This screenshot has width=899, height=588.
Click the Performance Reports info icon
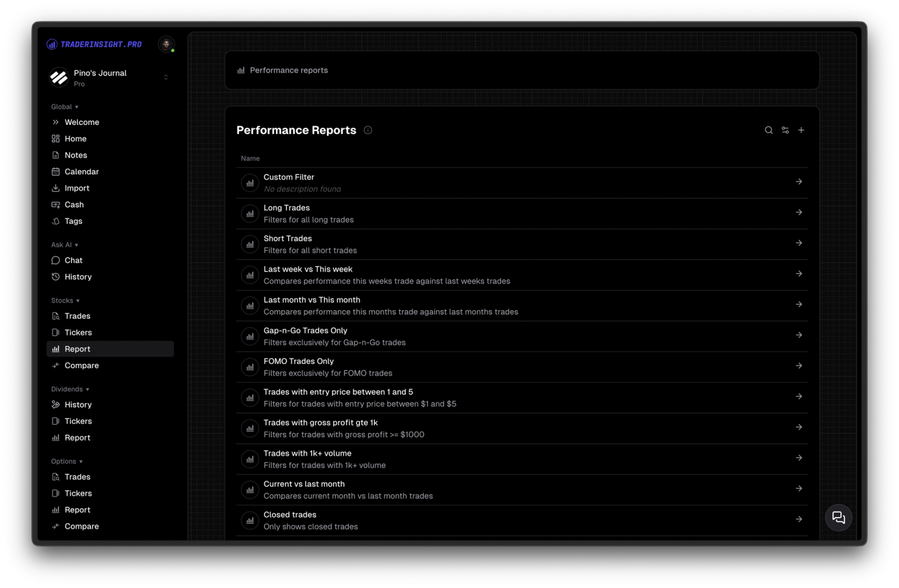coord(368,130)
